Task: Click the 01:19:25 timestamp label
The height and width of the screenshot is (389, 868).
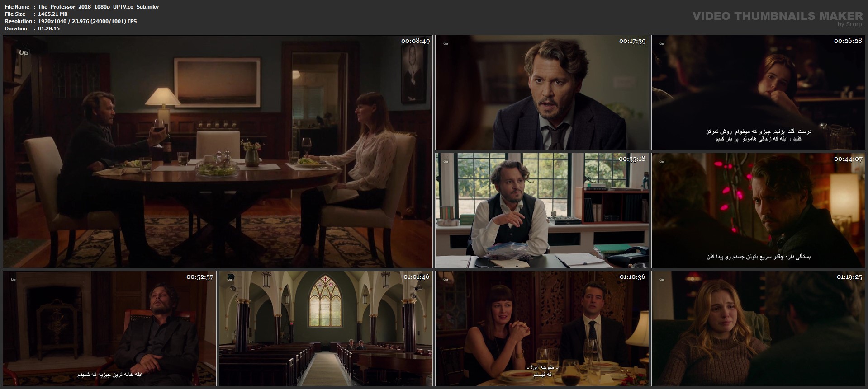Action: point(849,277)
